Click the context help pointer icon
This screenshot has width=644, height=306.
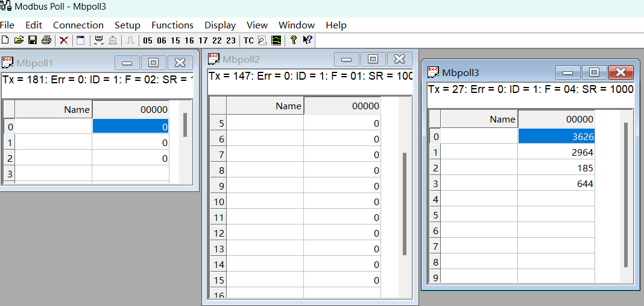click(307, 40)
